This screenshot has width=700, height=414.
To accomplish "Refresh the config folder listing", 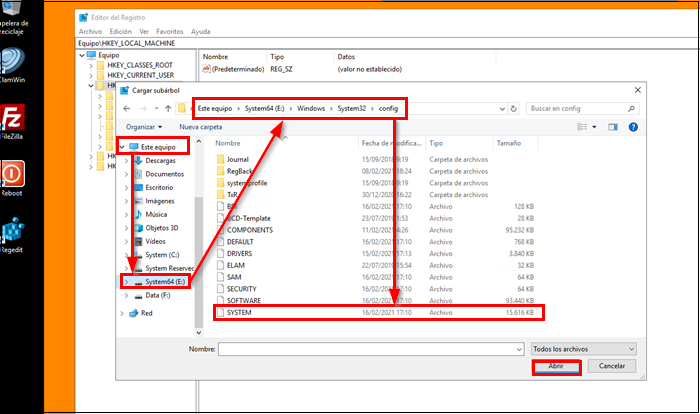I will click(513, 109).
